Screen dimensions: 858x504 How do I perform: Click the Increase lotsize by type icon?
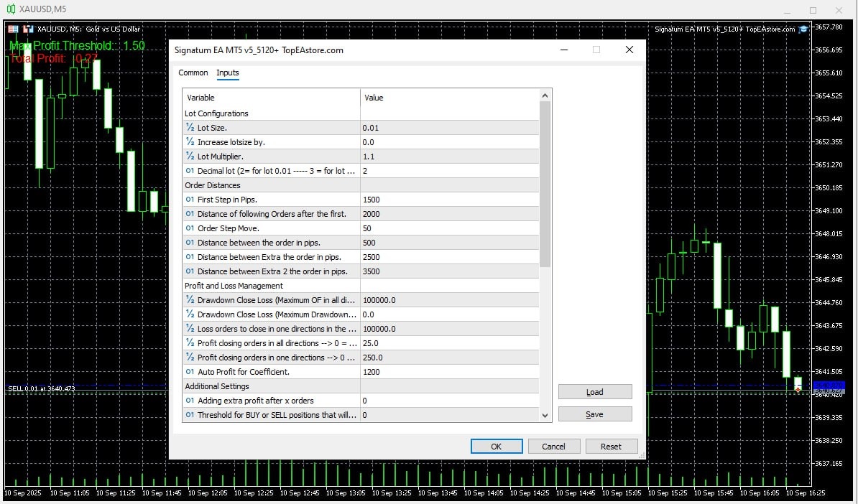190,141
